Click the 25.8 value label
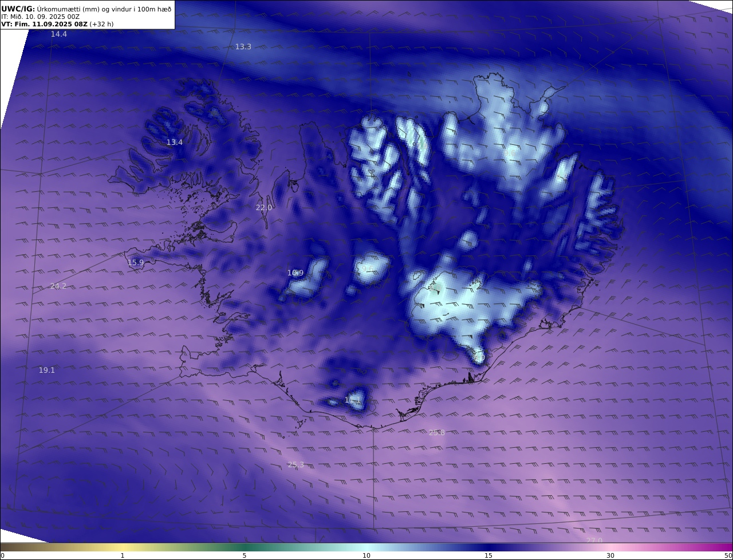 [437, 432]
